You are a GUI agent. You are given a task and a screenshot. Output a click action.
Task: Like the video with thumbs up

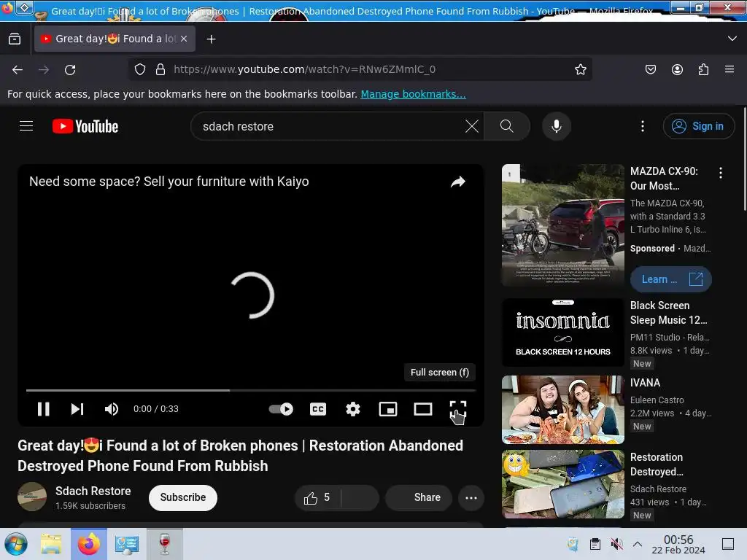(x=317, y=498)
